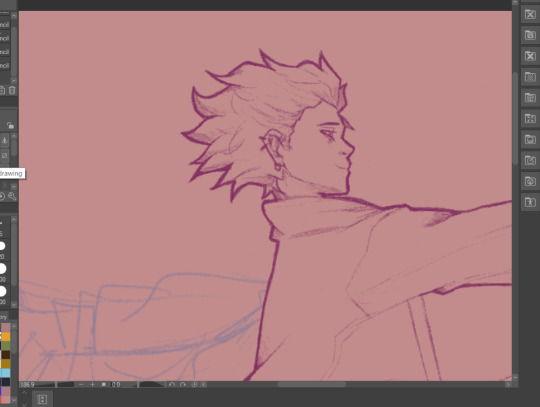
Task: Click the down chevron left of the panel icon
Action: [24, 404]
